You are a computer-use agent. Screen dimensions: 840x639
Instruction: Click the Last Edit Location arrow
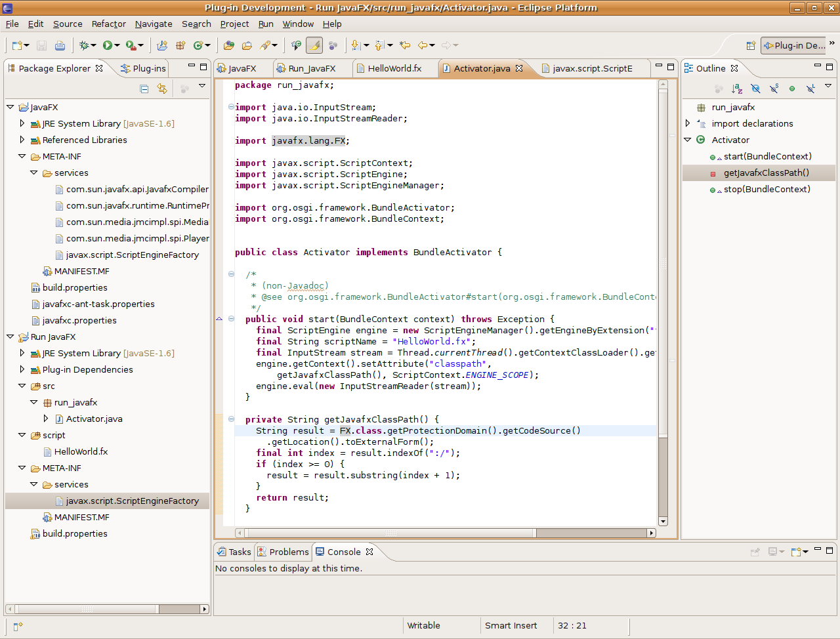(405, 45)
